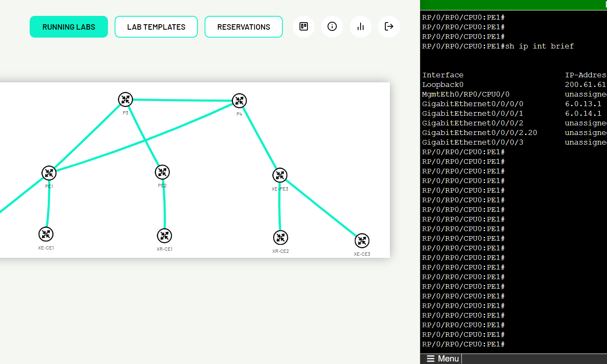Open the terminal Menu button
The width and height of the screenshot is (607, 364).
(x=443, y=359)
